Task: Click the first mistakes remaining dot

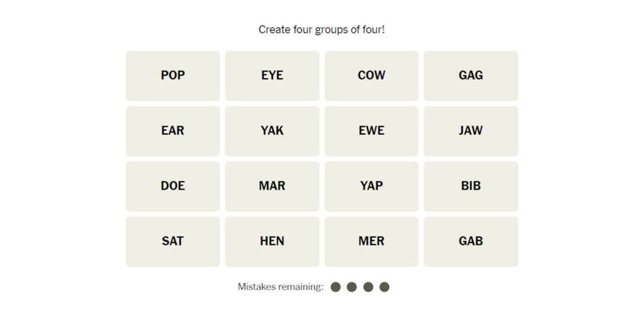Action: (336, 287)
